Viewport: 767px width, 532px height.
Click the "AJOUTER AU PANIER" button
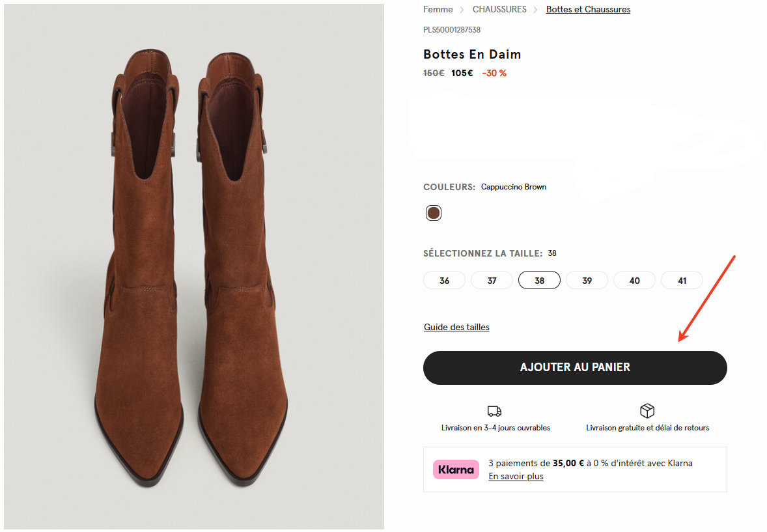click(x=575, y=367)
